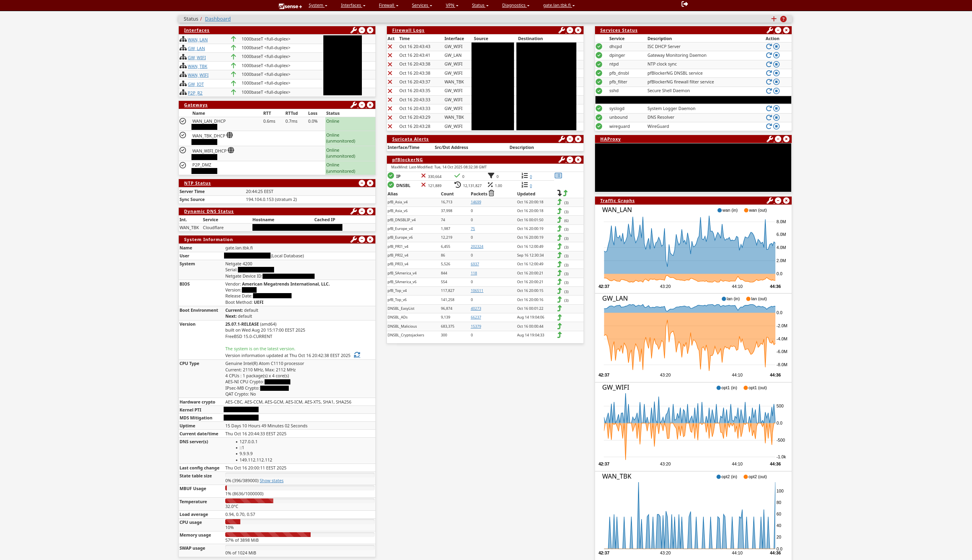The width and height of the screenshot is (972, 560).
Task: Open the Firewall dropdown menu
Action: (x=388, y=5)
